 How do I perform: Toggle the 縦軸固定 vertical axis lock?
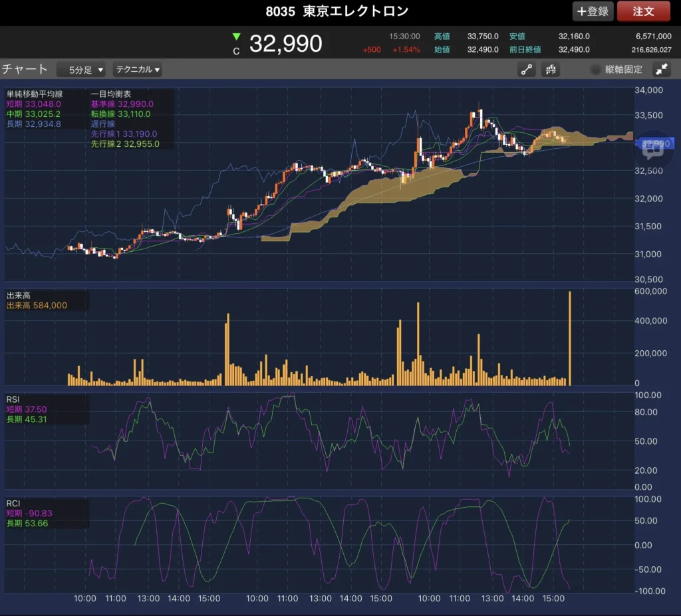616,69
